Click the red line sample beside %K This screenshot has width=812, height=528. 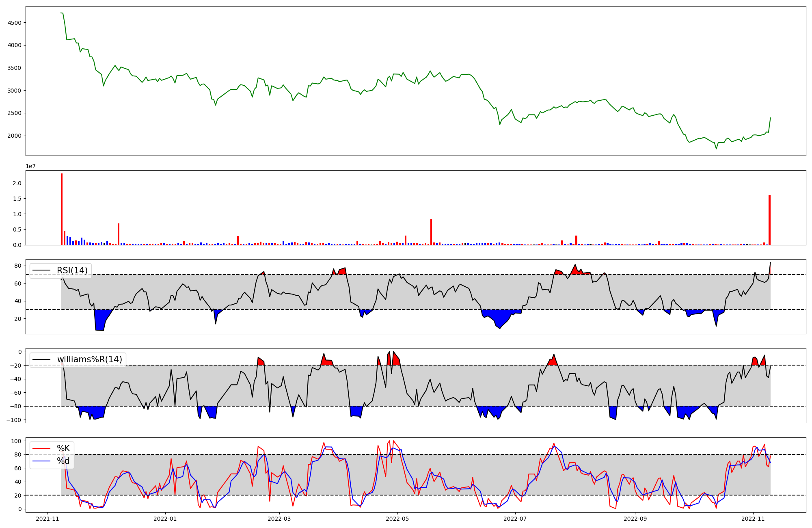41,448
